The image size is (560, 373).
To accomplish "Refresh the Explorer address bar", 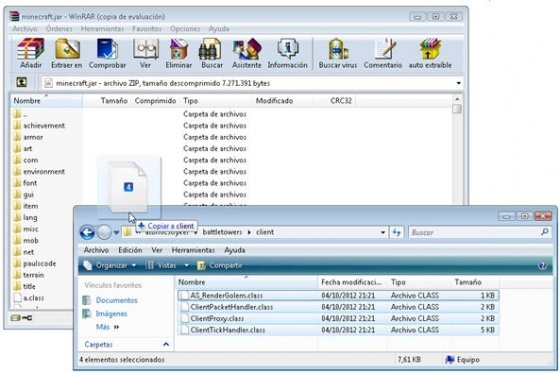I will (396, 233).
